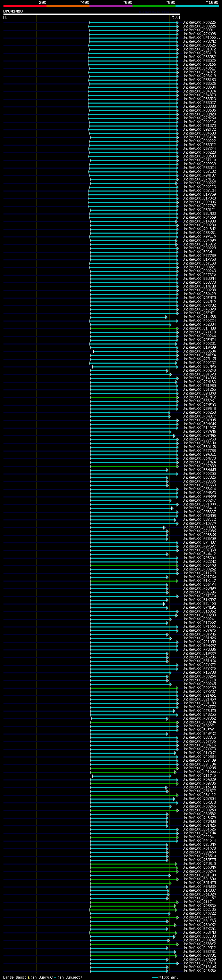Click the red 20% identity legend segment

coord(25,6)
